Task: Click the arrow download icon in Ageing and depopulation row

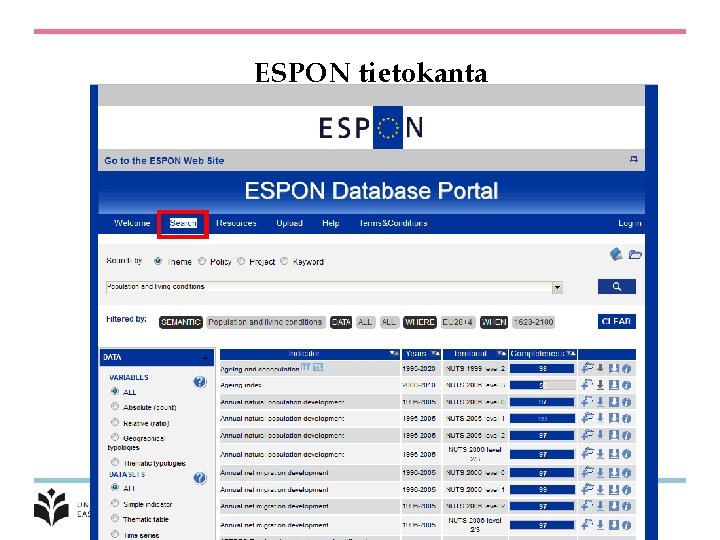Action: 600,368
